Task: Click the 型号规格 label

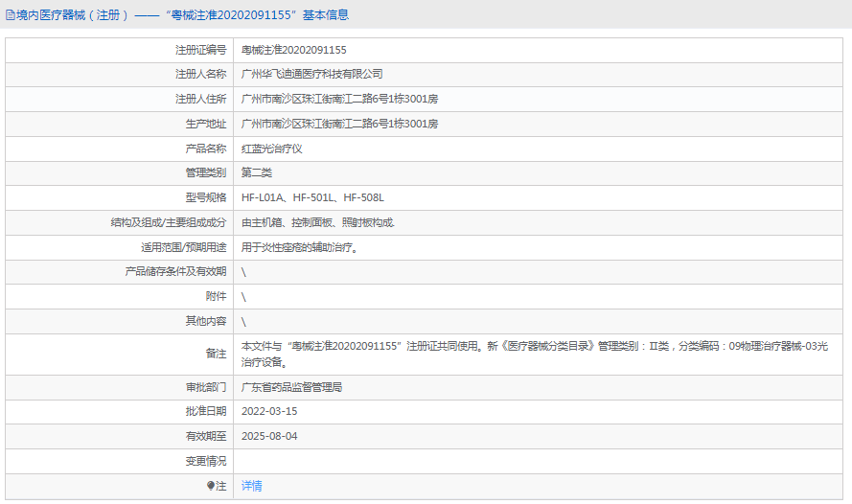Action: click(206, 197)
